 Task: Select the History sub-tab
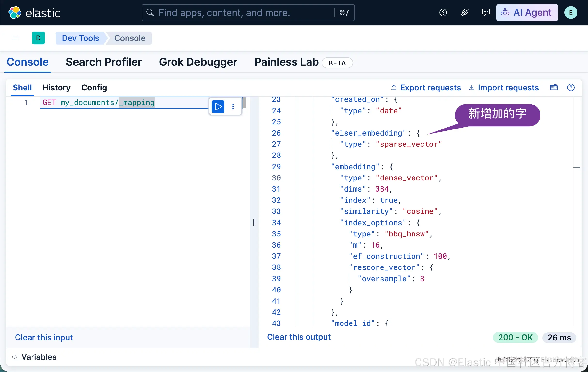point(56,88)
